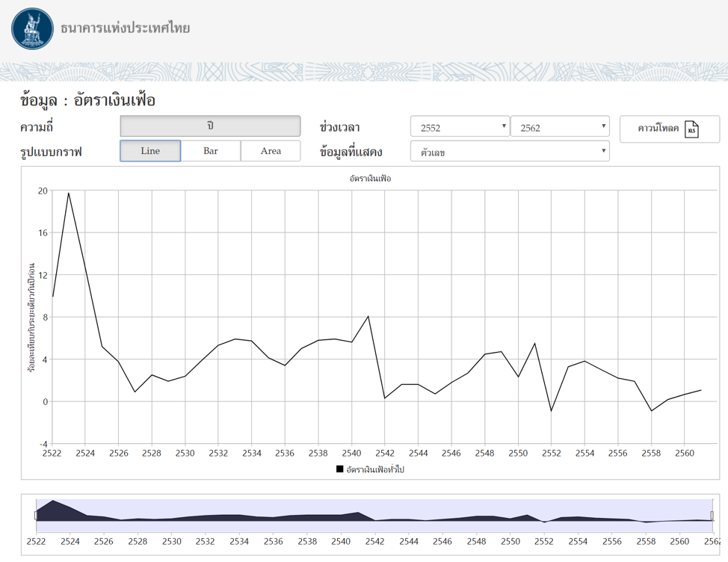Screen dimensions: 728x562
Task: Grab the left handle of range navigator
Action: (36, 515)
